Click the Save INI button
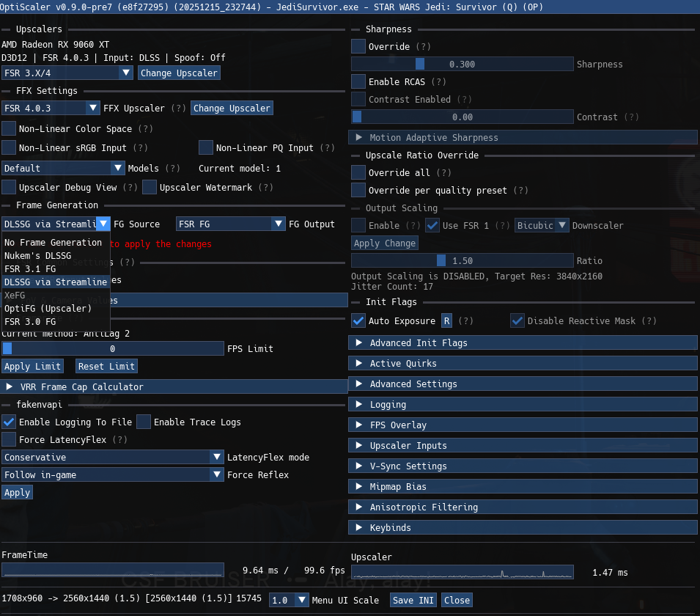700x616 pixels. 413,601
